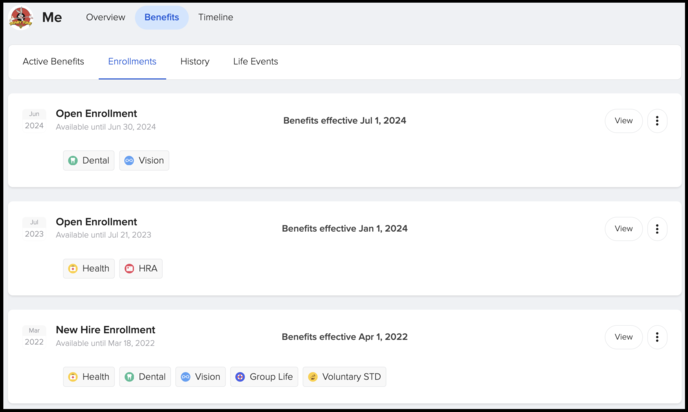Screen dimensions: 688x412
Task: Click the Voluntary STD benefit chip
Action: [344, 377]
